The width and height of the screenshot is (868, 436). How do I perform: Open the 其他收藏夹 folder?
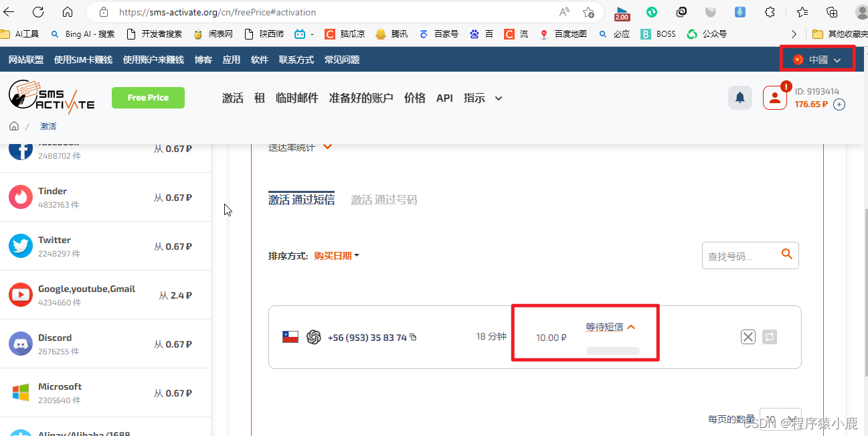coord(839,34)
